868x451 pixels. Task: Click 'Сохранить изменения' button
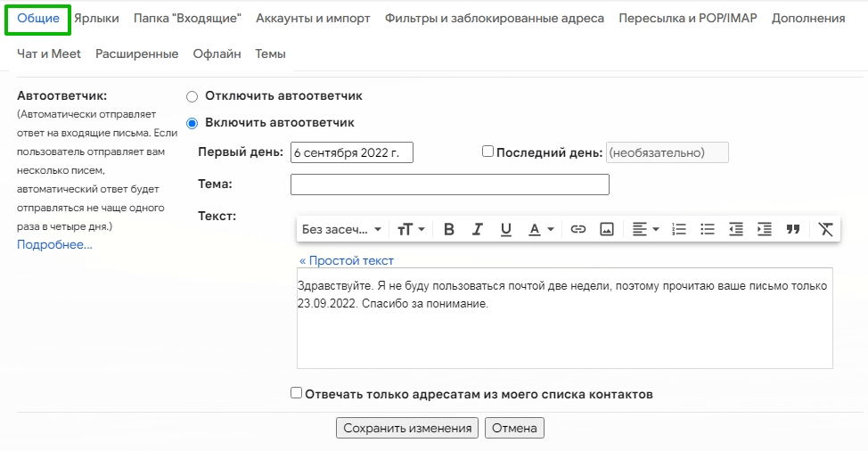click(x=407, y=428)
